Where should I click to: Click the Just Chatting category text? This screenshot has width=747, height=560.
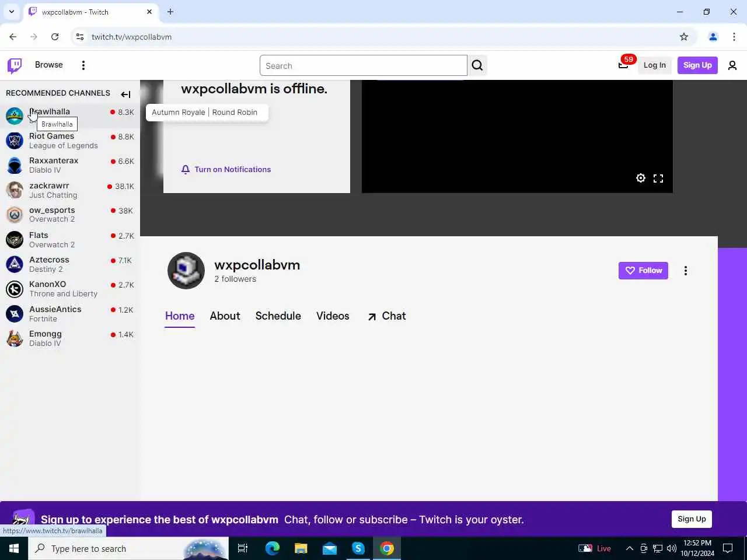(x=53, y=195)
